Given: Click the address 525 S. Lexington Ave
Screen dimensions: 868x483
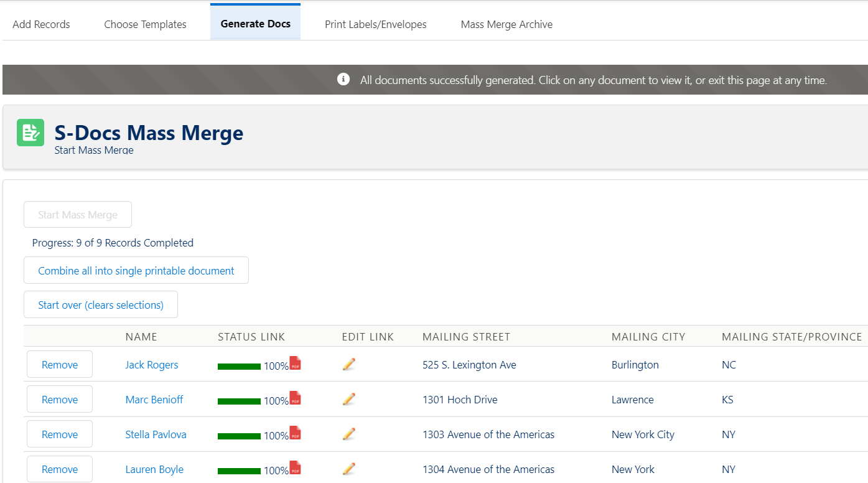Looking at the screenshot, I should pyautogui.click(x=469, y=365).
